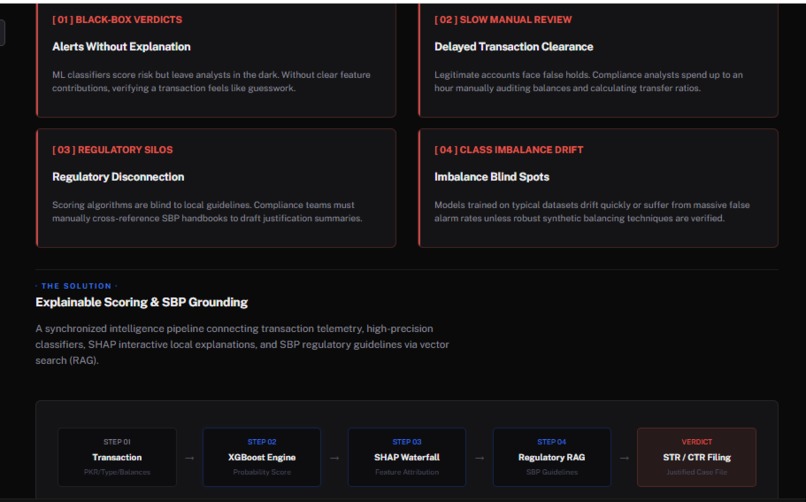This screenshot has height=502, width=806.
Task: Click the 'Probability Score' subtitle
Action: pos(262,472)
